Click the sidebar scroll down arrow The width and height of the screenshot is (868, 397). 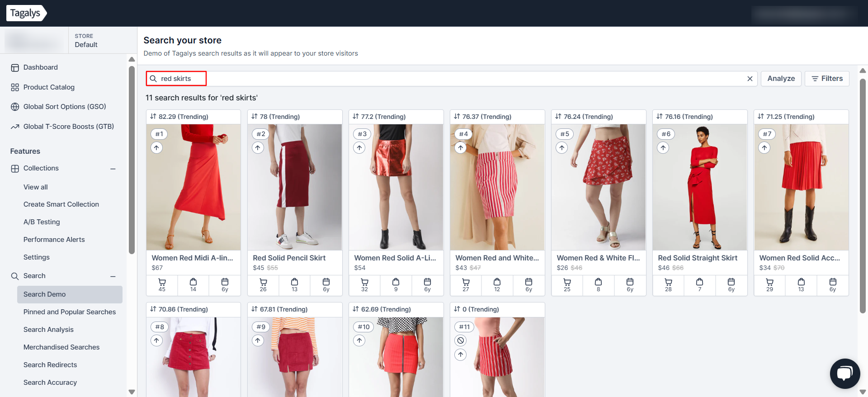tap(132, 392)
